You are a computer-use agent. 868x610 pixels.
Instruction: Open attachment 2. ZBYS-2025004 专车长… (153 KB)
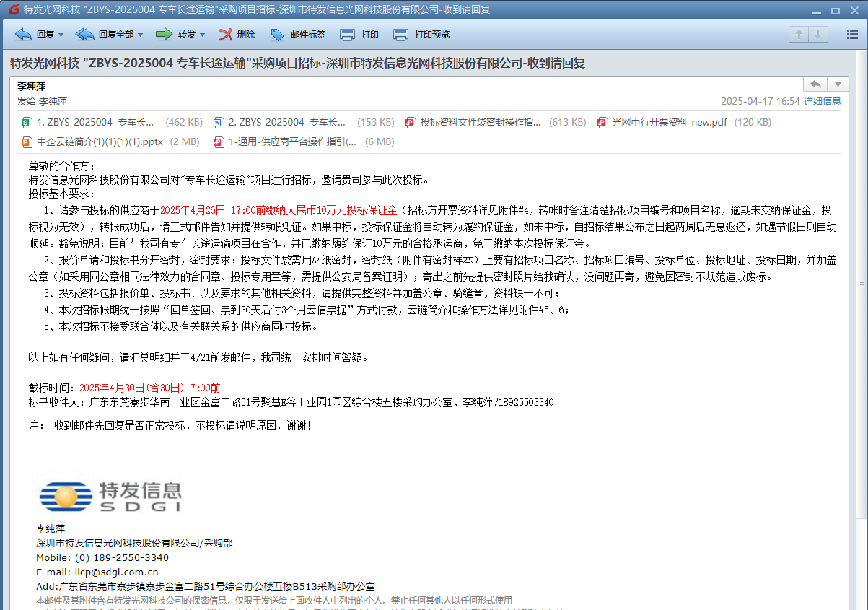pyautogui.click(x=304, y=123)
